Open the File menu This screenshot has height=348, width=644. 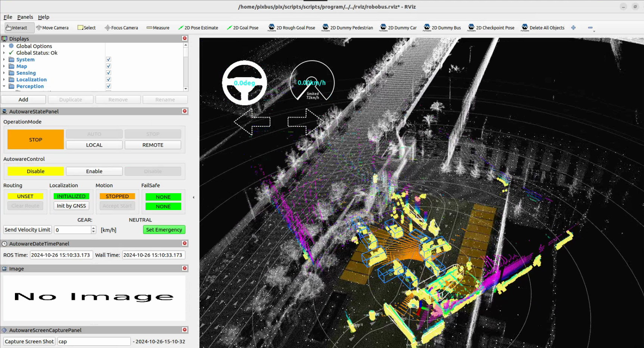coord(8,17)
